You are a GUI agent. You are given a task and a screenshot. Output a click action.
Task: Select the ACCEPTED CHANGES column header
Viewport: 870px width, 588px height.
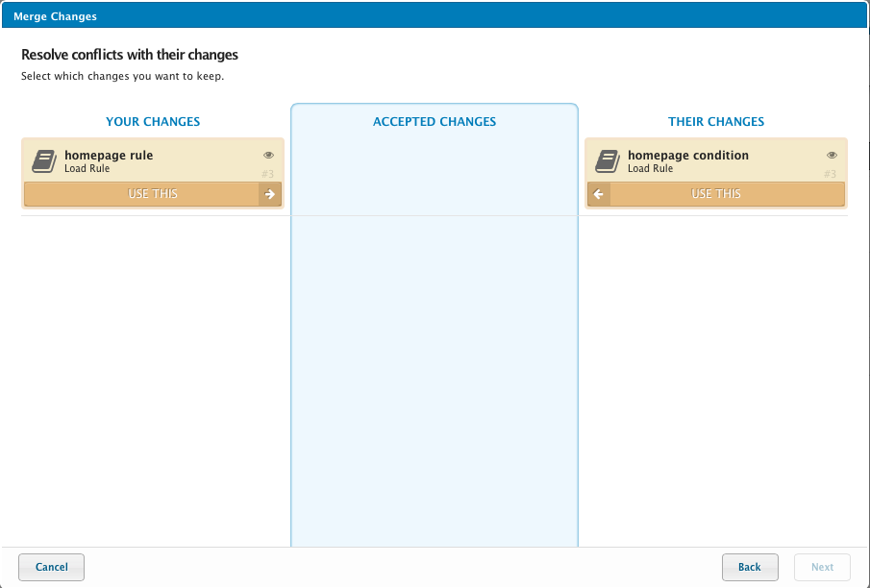(435, 122)
